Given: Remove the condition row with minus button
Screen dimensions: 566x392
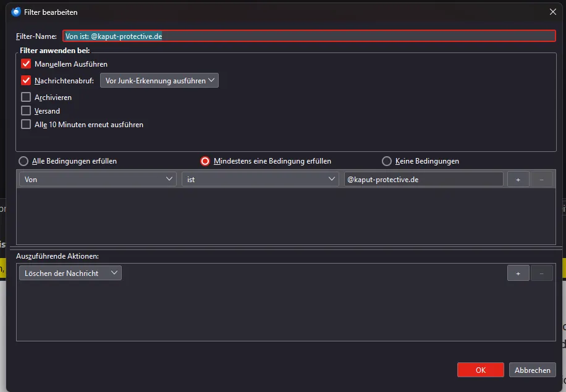Looking at the screenshot, I should pyautogui.click(x=541, y=180).
